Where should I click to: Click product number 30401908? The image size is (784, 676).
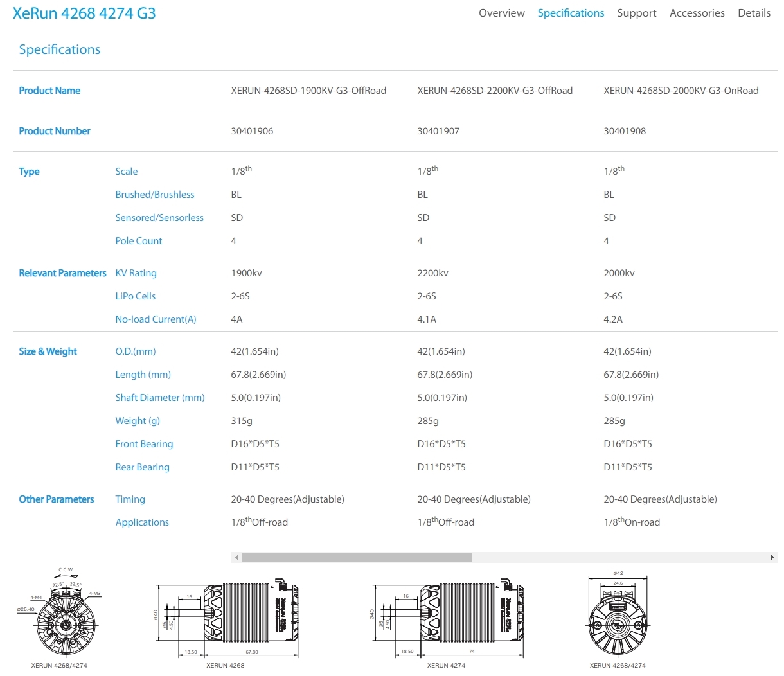[x=625, y=131]
